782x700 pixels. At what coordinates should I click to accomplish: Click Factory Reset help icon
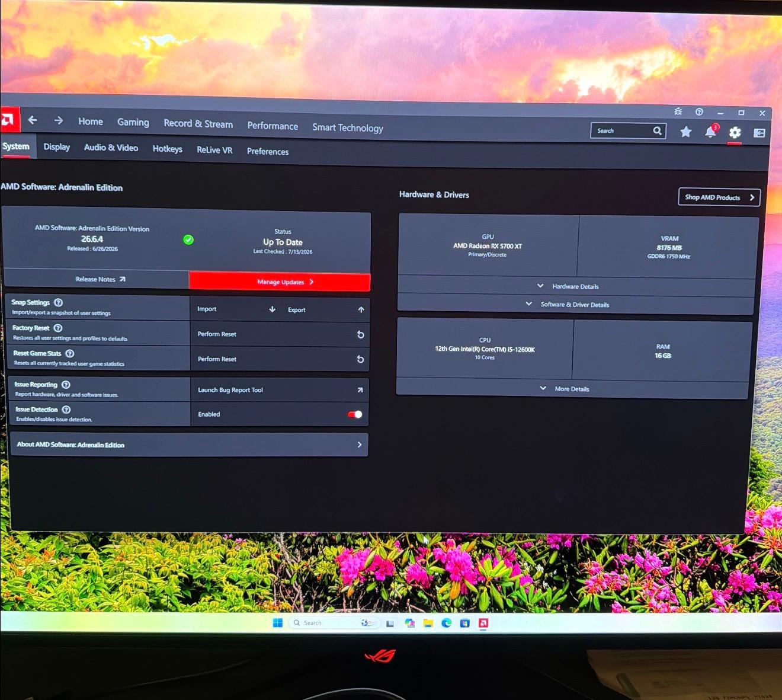(x=57, y=328)
